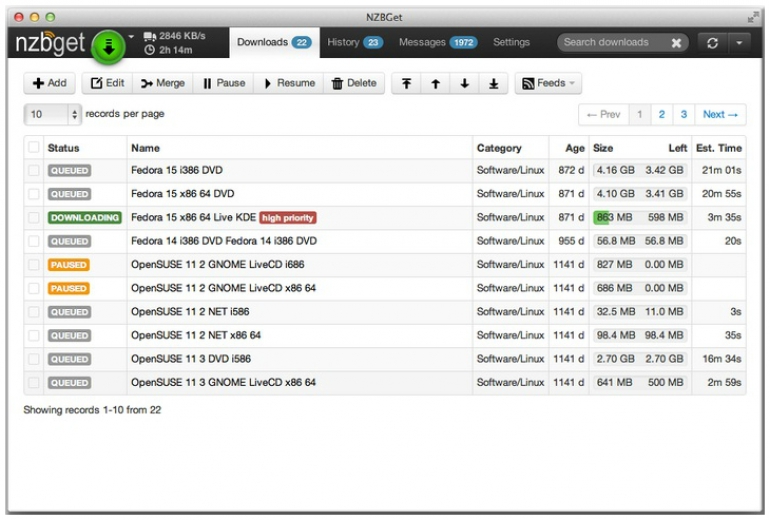Image resolution: width=770 pixels, height=520 pixels.
Task: Click the Add button
Action: tap(50, 83)
